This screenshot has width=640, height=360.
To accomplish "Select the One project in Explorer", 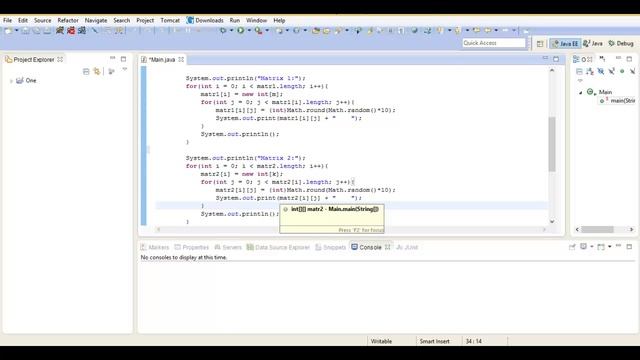I will [27, 81].
